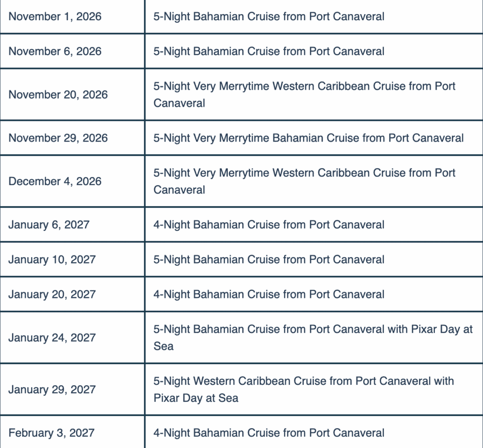Screen dimensions: 483x448
Task: Select the cruise description for December 4, 2026
Action: (304, 181)
